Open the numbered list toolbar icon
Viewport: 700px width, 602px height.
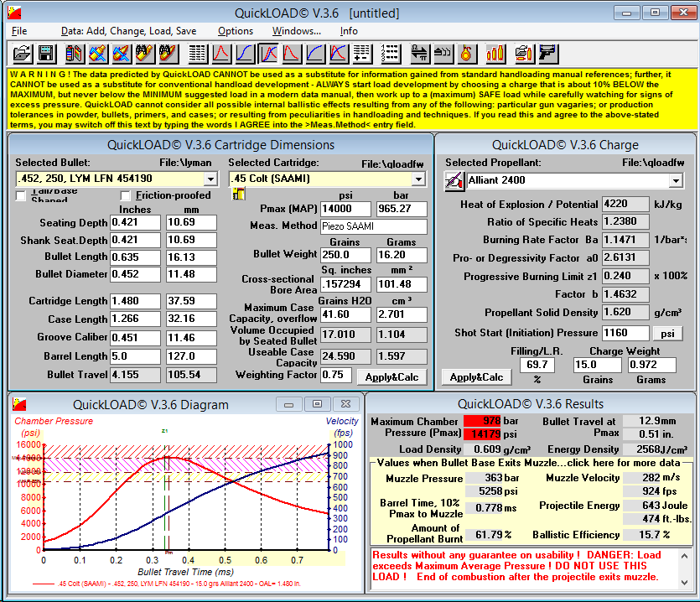[390, 54]
